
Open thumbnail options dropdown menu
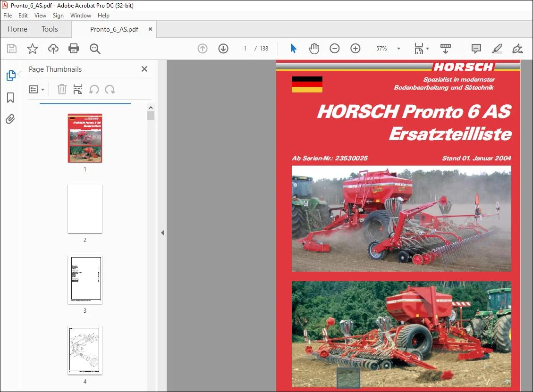(x=36, y=89)
